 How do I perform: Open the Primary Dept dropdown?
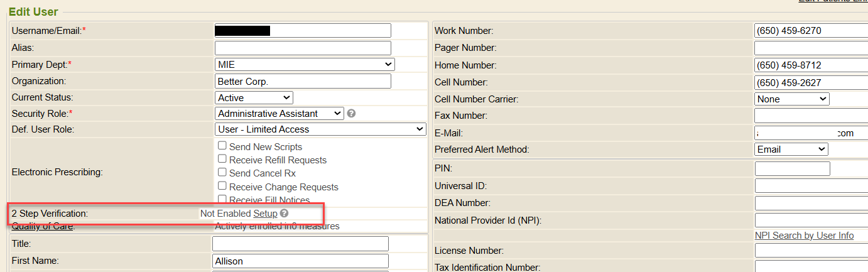pos(304,64)
